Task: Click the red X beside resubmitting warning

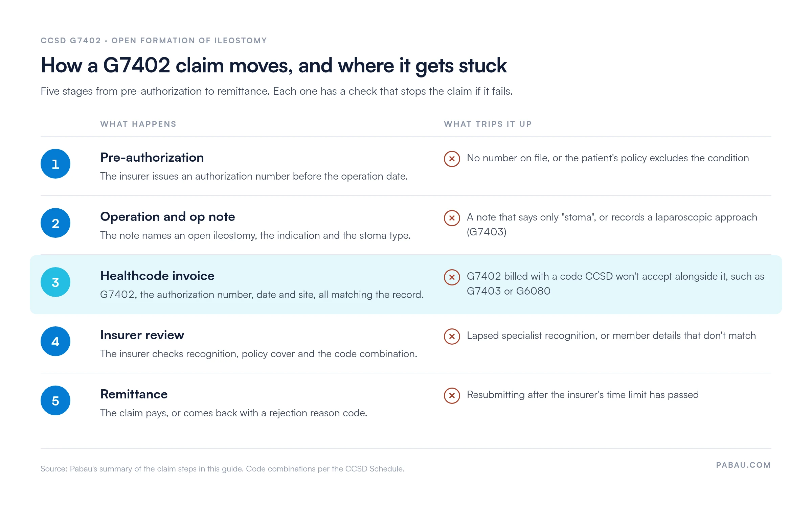Action: coord(452,395)
